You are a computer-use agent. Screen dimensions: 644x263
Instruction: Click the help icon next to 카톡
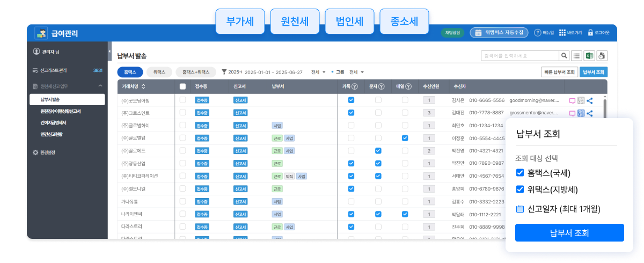[355, 86]
